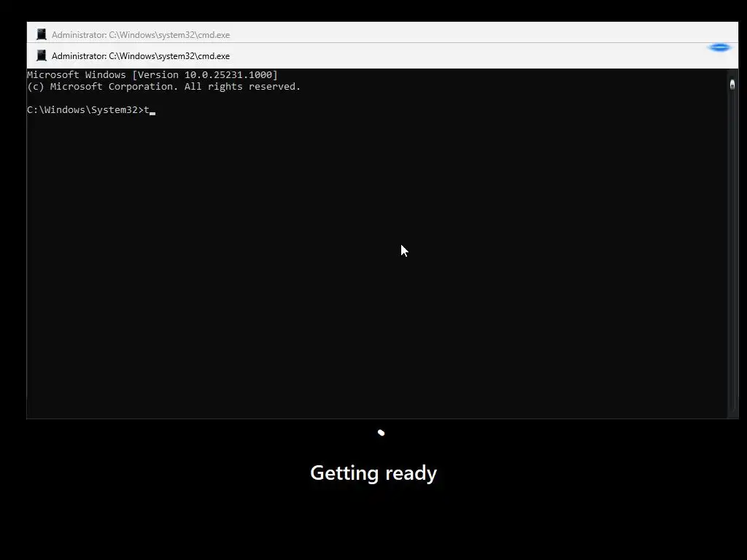
Task: Click the console scrollbar thumb
Action: coord(732,85)
